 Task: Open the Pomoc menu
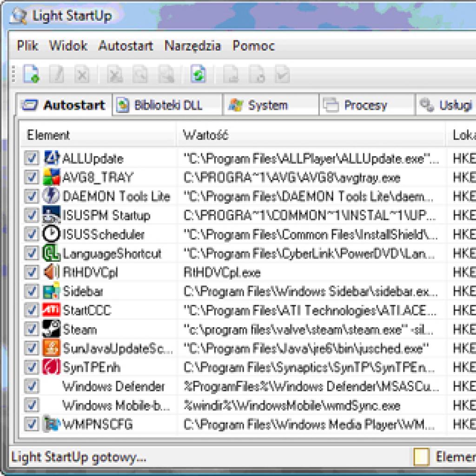[254, 46]
